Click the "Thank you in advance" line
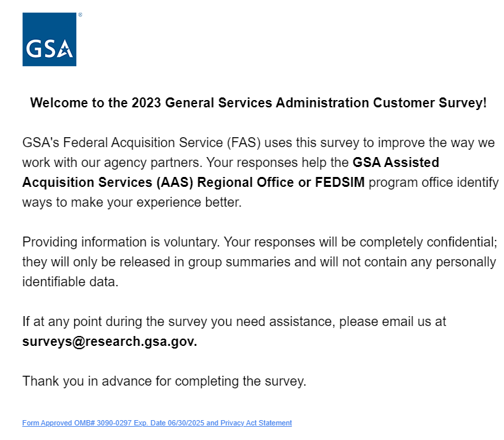The height and width of the screenshot is (440, 504). pyautogui.click(x=164, y=381)
